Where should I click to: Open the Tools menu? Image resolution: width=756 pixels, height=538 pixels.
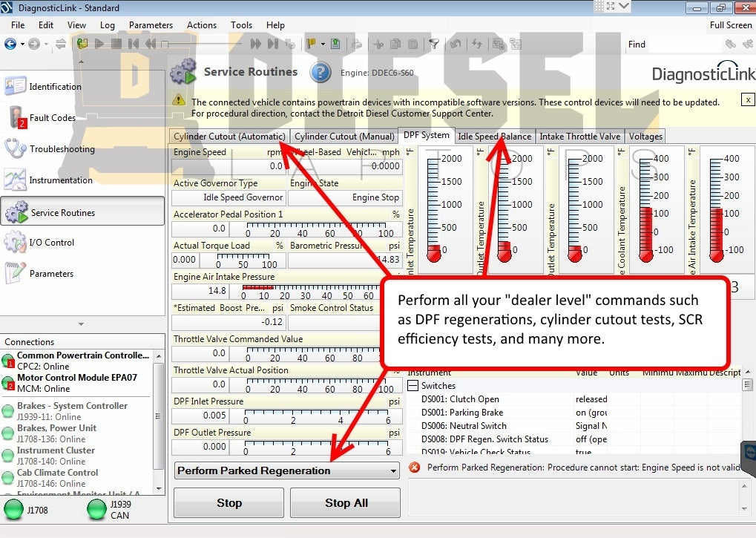[x=241, y=25]
